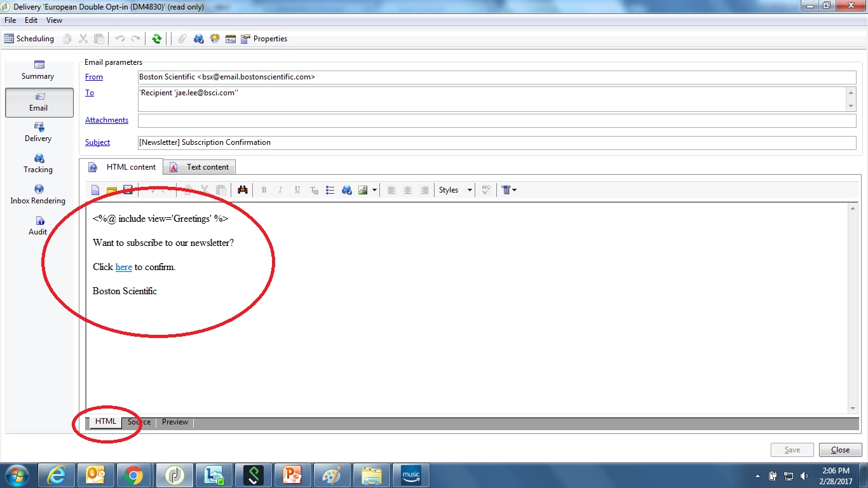
Task: Click the To field scroll down arrow
Action: tap(851, 105)
